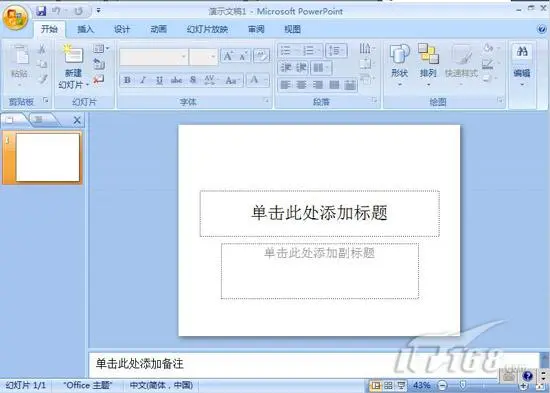Viewport: 550px width, 393px height.
Task: Close the slides pane with X
Action: (77, 121)
